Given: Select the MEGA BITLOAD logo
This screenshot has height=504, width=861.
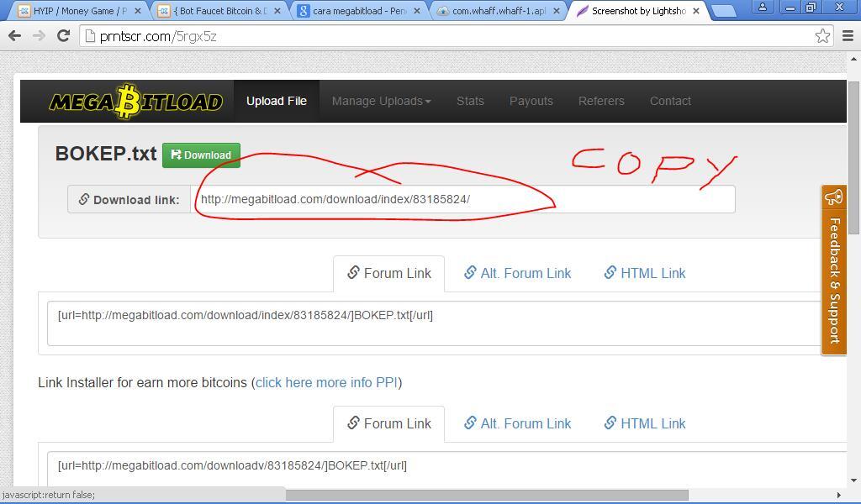Looking at the screenshot, I should tap(136, 100).
